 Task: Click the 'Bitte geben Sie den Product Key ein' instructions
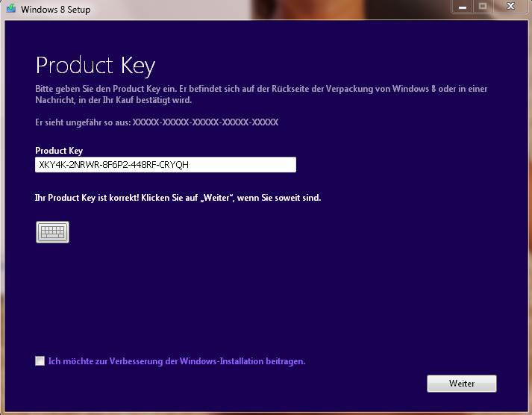pyautogui.click(x=261, y=94)
